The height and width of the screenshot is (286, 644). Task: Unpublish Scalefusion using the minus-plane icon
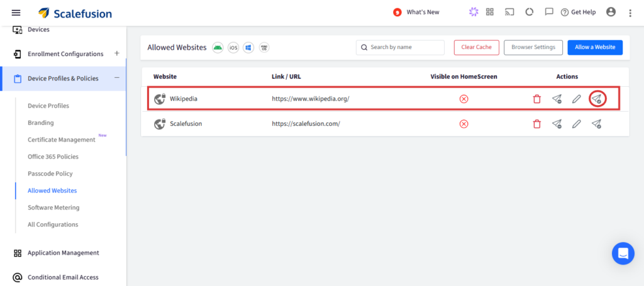557,123
